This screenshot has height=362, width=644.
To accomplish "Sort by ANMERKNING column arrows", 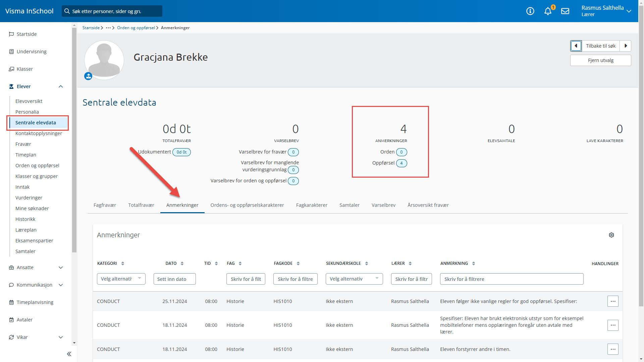I will coord(474,263).
